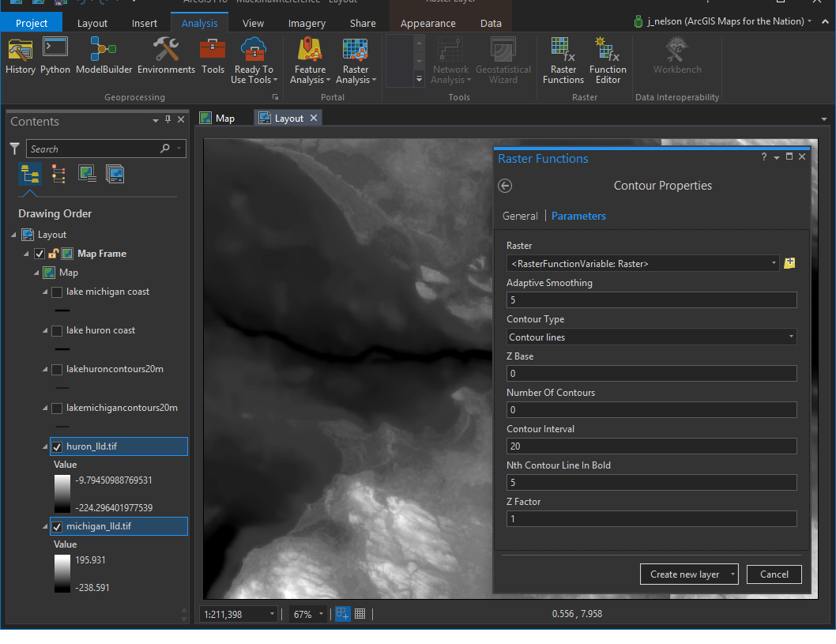Click the Create new layer button

(x=684, y=574)
